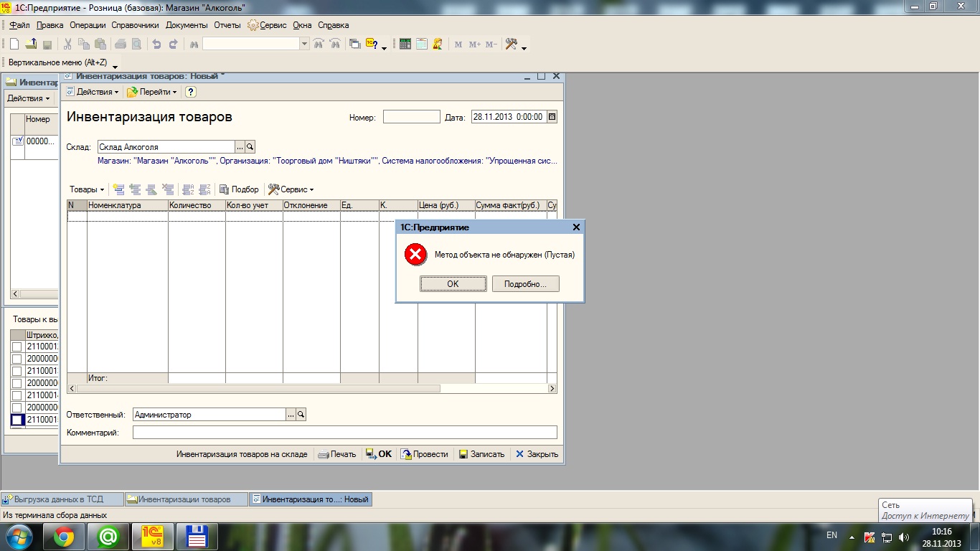This screenshot has height=551, width=980.
Task: Click the Find binoculars icon left of search box
Action: 194,44
